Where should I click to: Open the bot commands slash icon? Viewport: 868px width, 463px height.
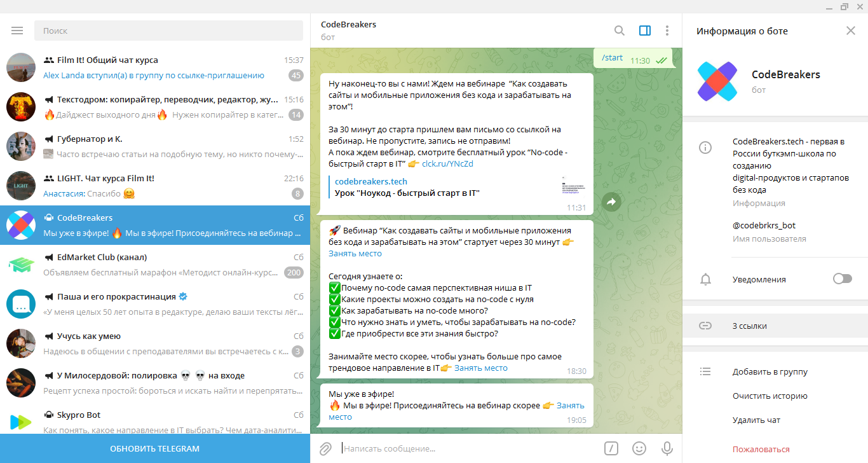611,448
